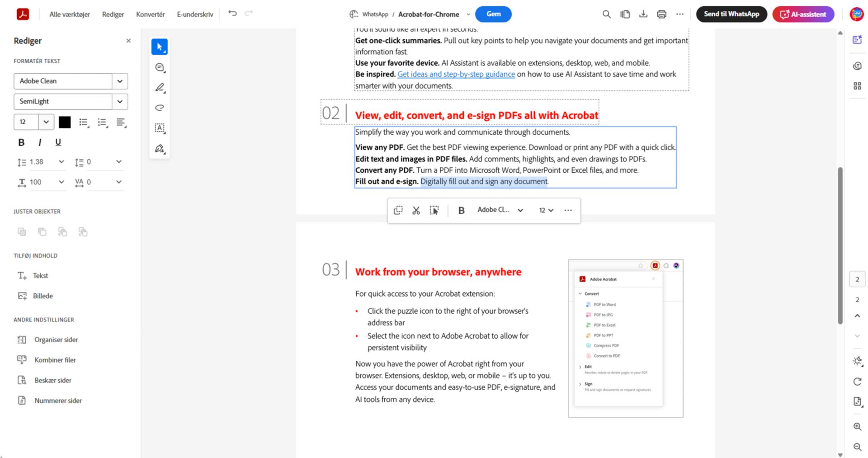Insert a numbered list
This screenshot has height=458, width=868.
click(x=103, y=122)
